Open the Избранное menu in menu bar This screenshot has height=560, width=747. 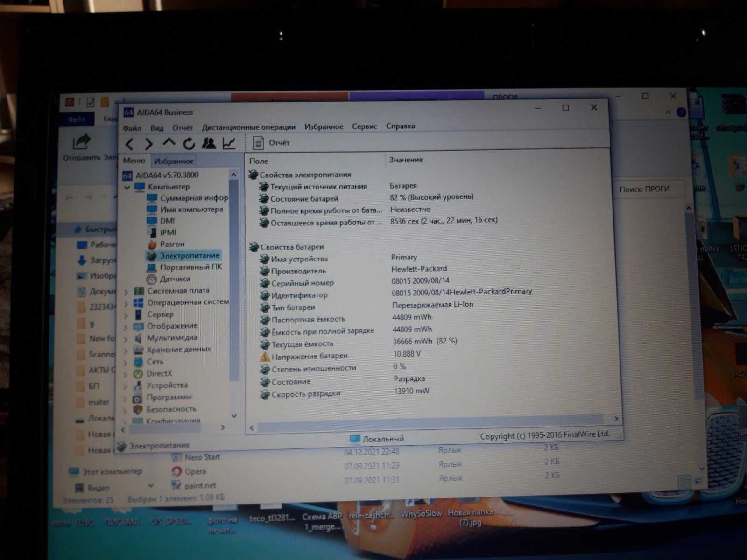tap(324, 126)
